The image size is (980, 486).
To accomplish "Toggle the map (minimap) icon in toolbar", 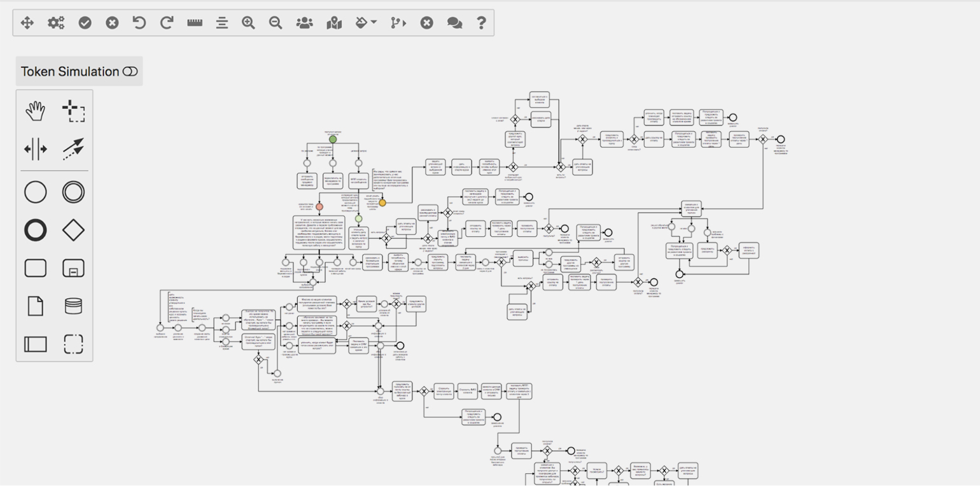I will (x=334, y=23).
